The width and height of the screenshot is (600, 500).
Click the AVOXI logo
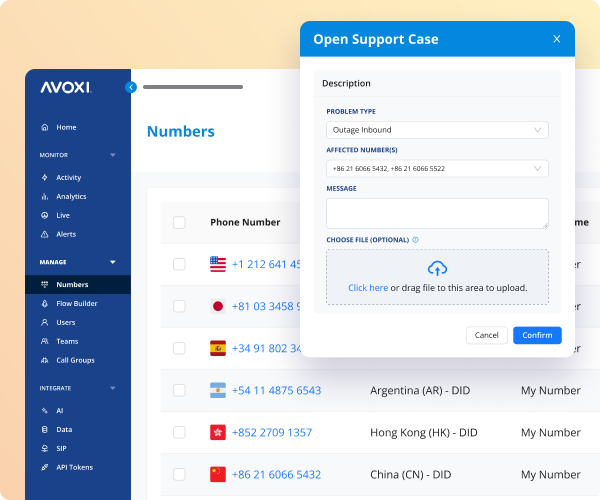pyautogui.click(x=66, y=88)
